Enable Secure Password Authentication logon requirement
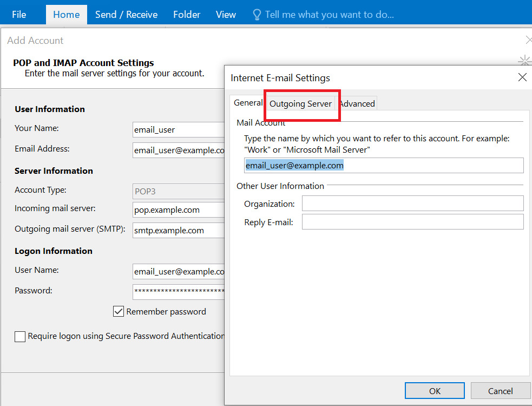This screenshot has width=532, height=406. (19, 337)
